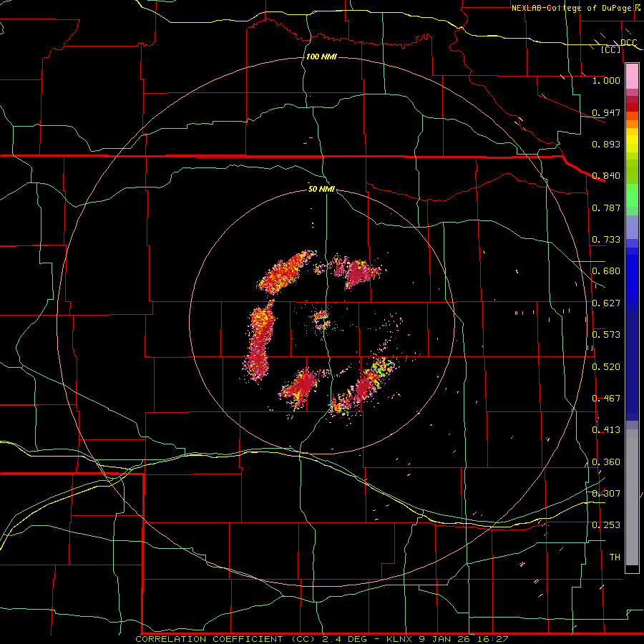Screen dimensions: 644x644
Task: Click the DCC label above the color scale
Action: pyautogui.click(x=628, y=42)
